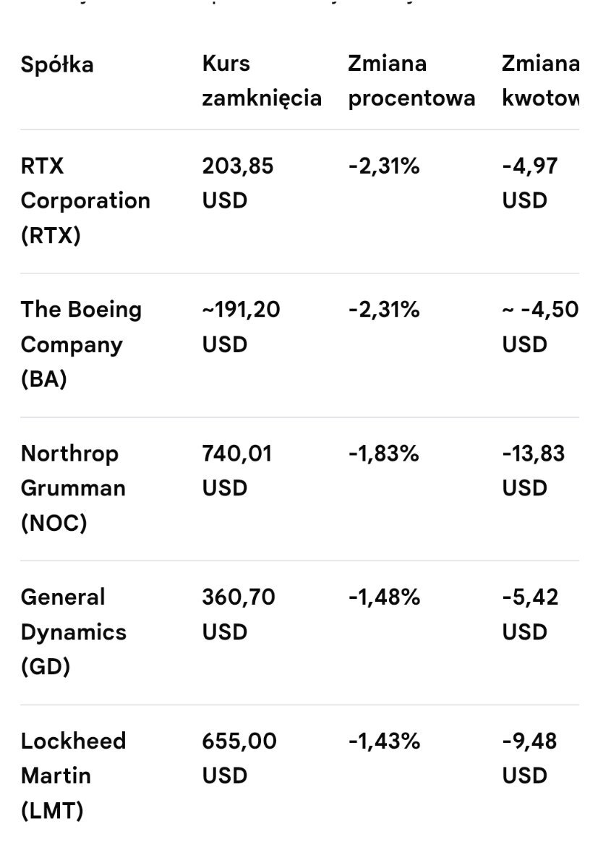Select the Lockheed Martin (LMT) cell
The width and height of the screenshot is (611, 868).
pyautogui.click(x=73, y=775)
